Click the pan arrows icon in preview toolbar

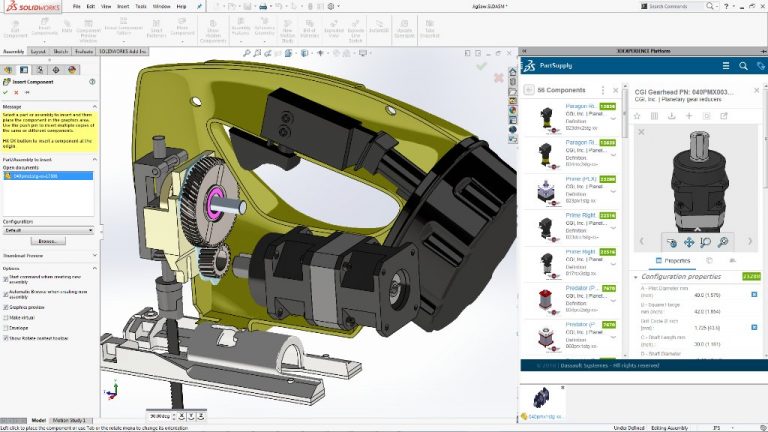click(x=689, y=241)
